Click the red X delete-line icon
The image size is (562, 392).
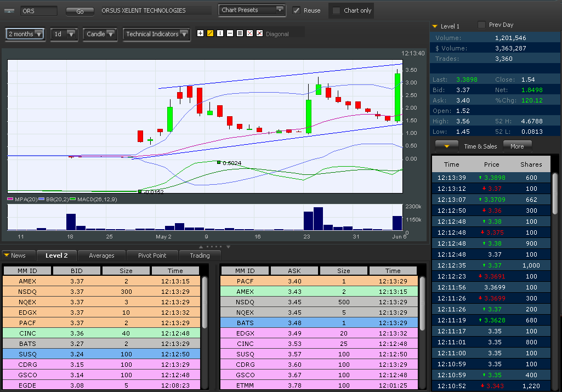pos(250,33)
